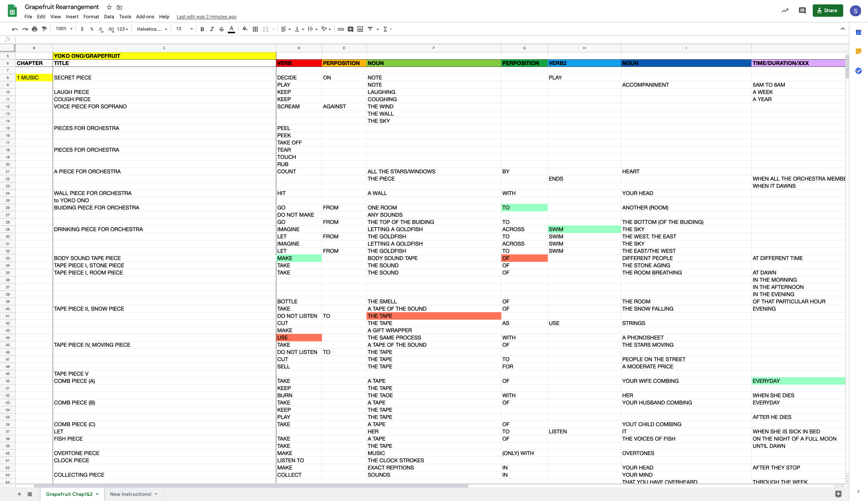868x501 pixels.
Task: Click the Merge cells icon
Action: click(x=266, y=29)
